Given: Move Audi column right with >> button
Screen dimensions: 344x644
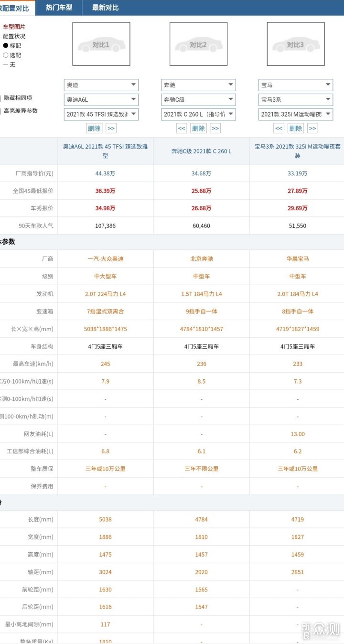Looking at the screenshot, I should pyautogui.click(x=111, y=128).
